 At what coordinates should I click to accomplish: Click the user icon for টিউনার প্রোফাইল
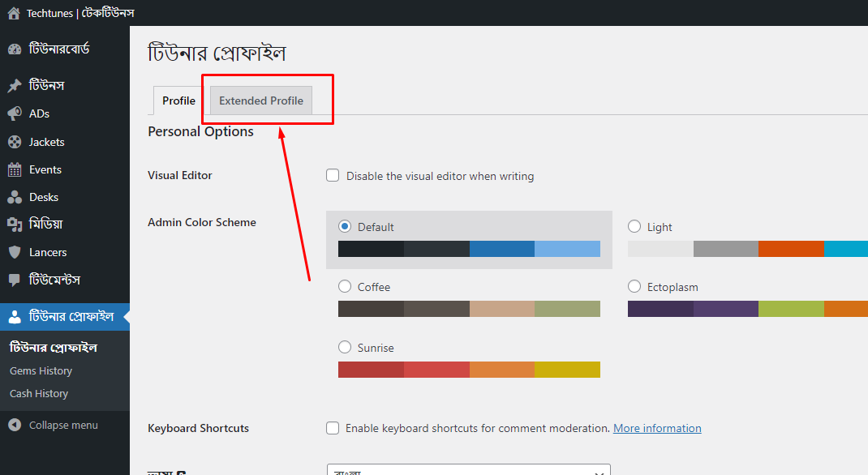pyautogui.click(x=15, y=316)
